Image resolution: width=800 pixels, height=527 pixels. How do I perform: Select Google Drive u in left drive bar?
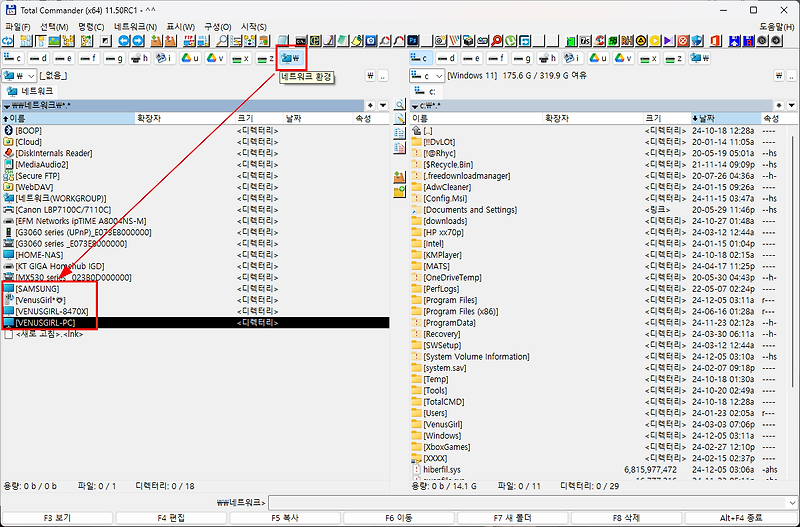pos(190,58)
